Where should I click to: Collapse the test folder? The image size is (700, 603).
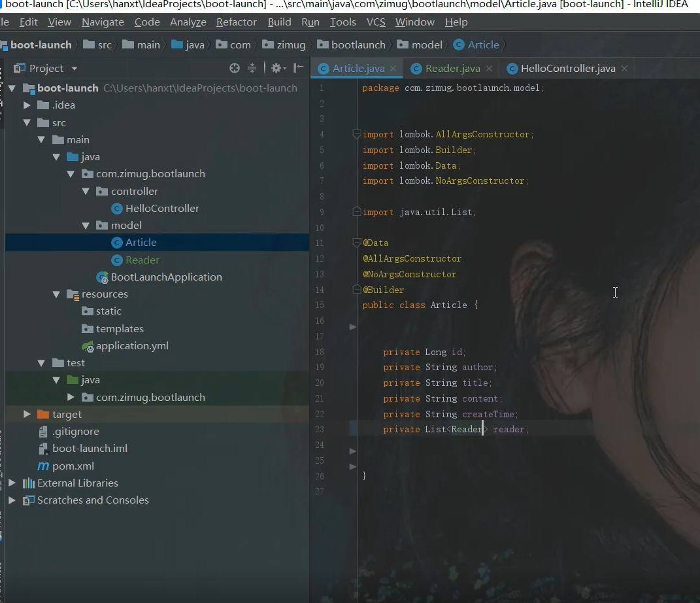[x=42, y=363]
